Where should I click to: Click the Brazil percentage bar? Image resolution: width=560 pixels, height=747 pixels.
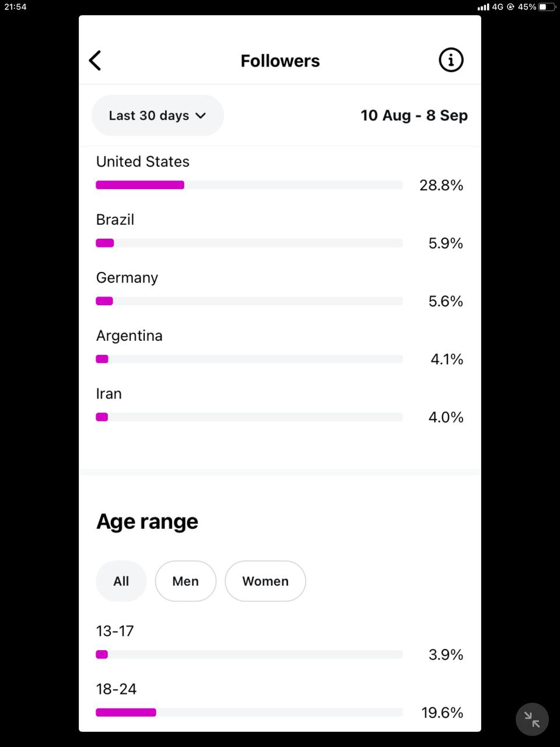tap(249, 243)
